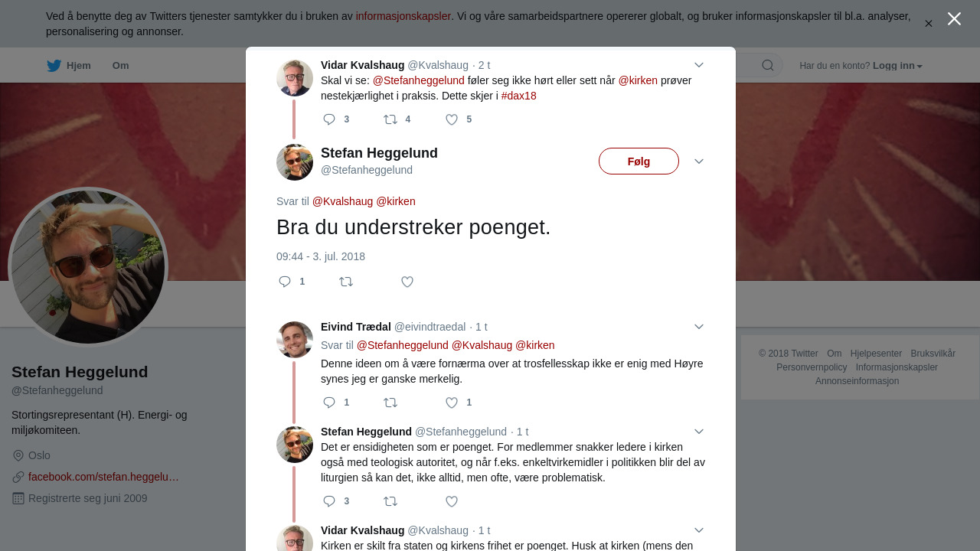
Task: Close the tweet overlay with large X
Action: click(954, 19)
